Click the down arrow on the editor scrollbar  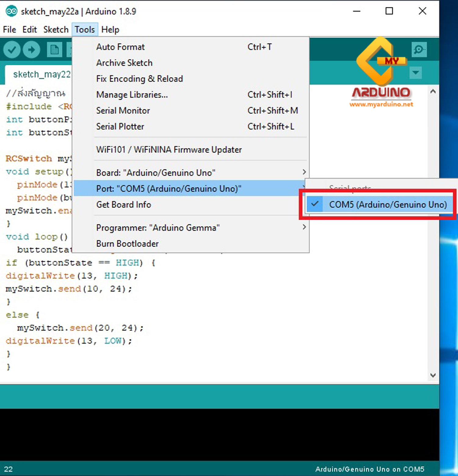click(x=433, y=375)
